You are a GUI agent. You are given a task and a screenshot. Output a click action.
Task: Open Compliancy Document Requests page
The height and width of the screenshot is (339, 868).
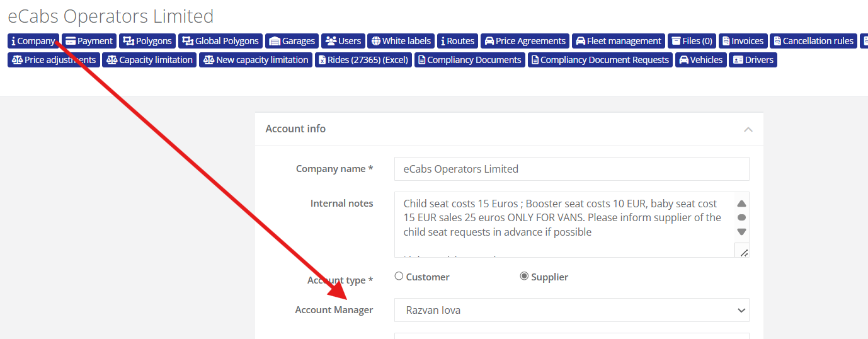(600, 60)
